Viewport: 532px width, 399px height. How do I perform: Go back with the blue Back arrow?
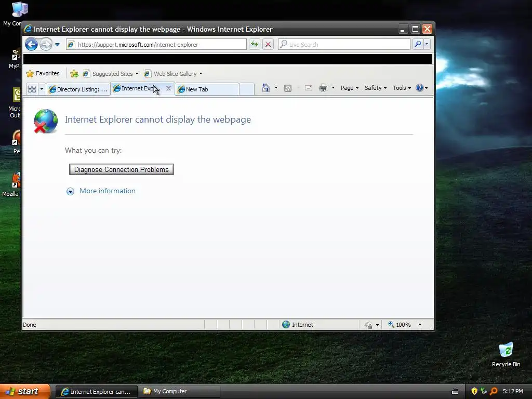[31, 45]
